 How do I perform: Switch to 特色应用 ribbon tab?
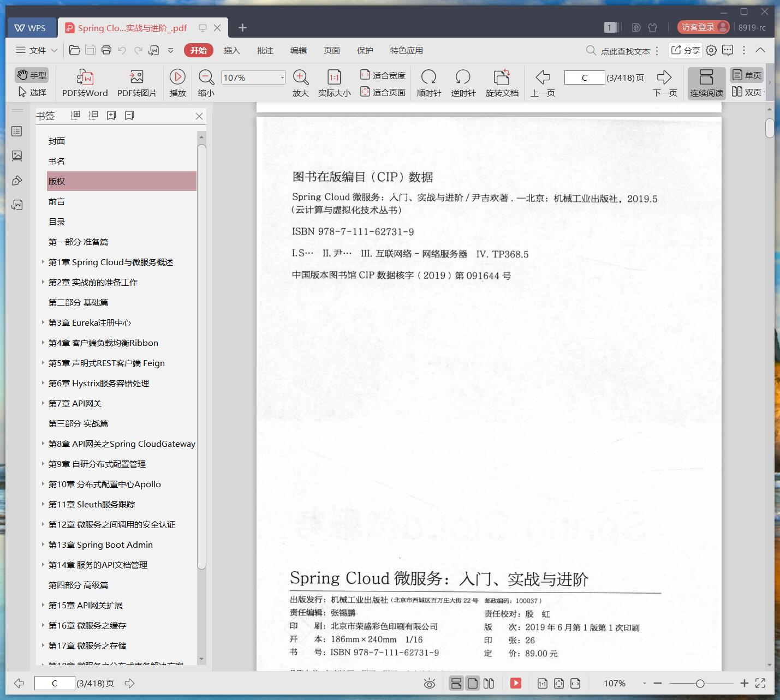pyautogui.click(x=406, y=50)
